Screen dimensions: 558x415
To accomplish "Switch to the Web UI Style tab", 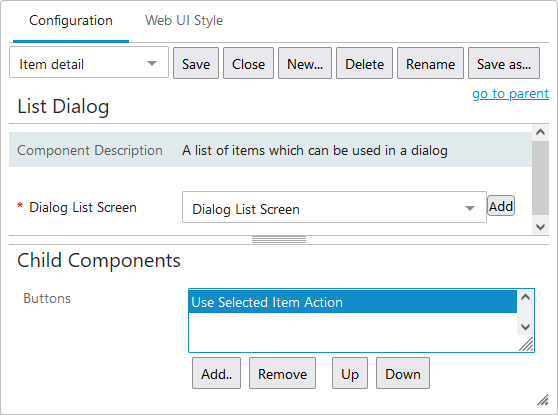I will click(184, 21).
